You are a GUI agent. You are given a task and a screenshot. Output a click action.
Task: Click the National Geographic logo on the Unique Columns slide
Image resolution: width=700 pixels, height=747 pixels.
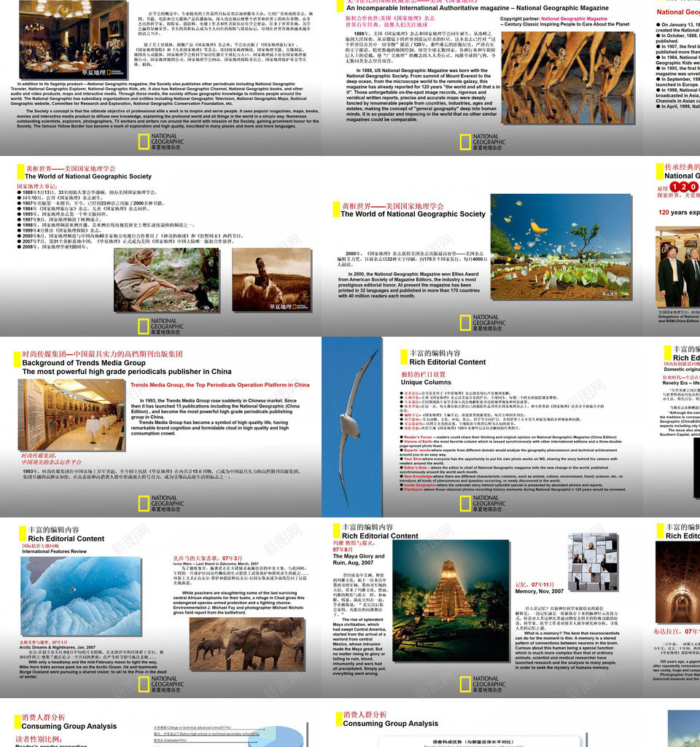tap(482, 504)
